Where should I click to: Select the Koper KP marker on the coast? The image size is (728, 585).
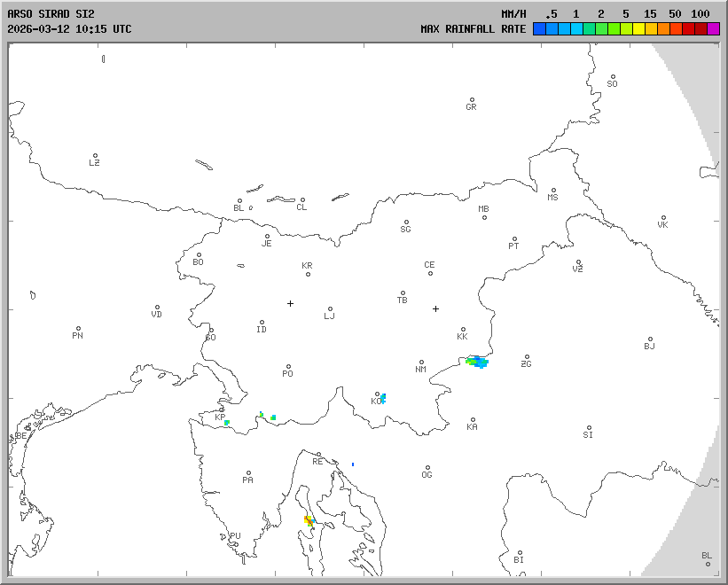pyautogui.click(x=222, y=410)
